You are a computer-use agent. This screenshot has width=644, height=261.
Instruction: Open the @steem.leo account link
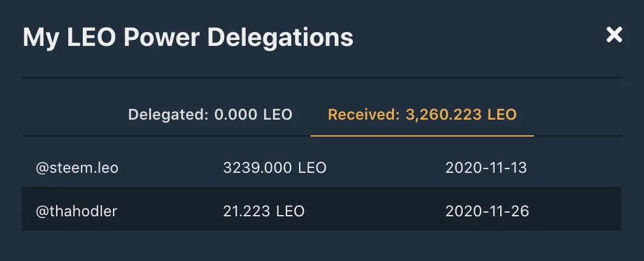pos(77,168)
